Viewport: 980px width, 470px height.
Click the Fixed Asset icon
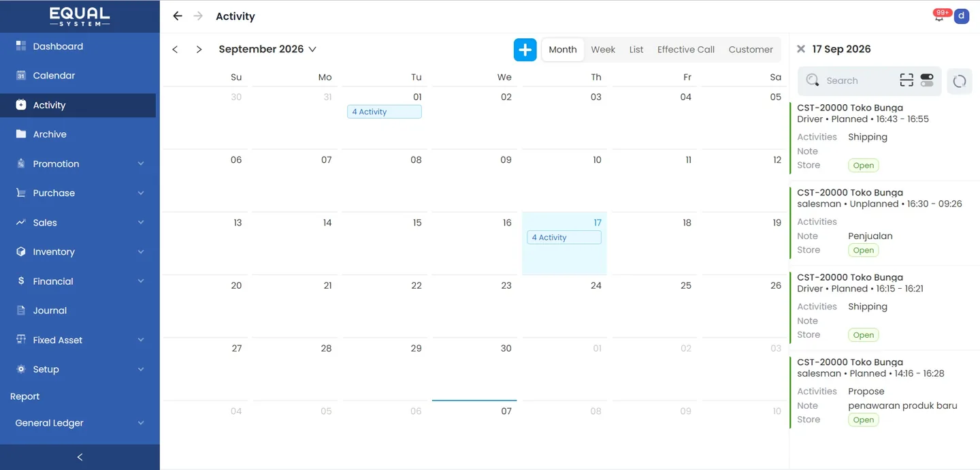tap(20, 340)
